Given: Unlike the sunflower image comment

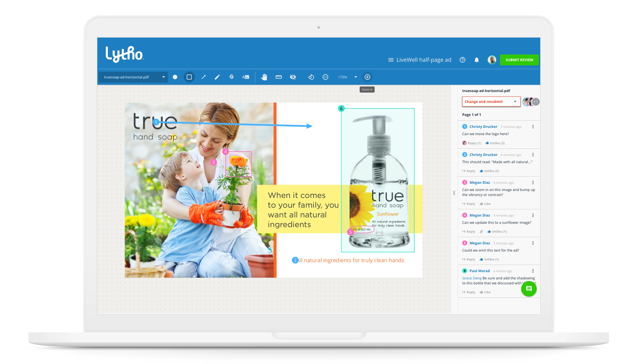Looking at the screenshot, I should pos(497,232).
